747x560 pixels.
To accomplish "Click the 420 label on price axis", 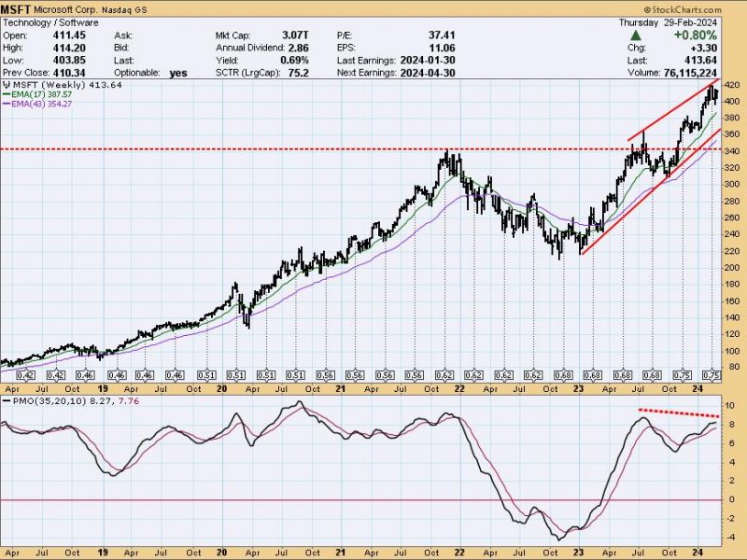I will (733, 85).
